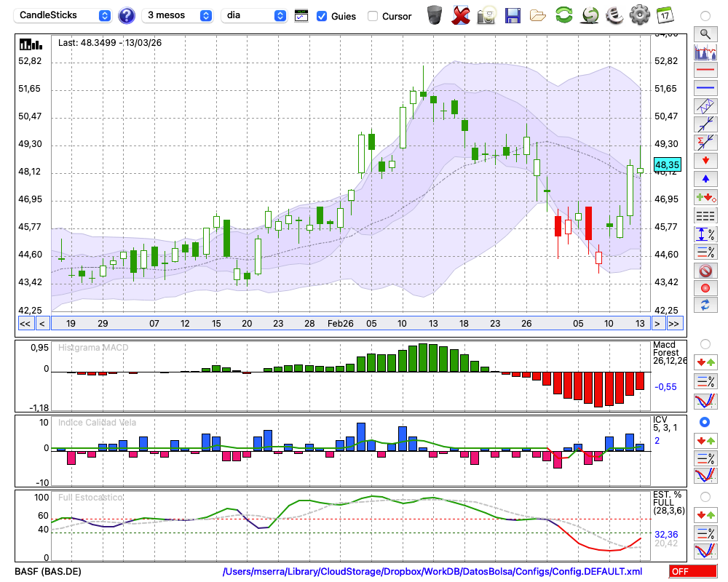Open the CandleSticks chart type dropdown

tap(64, 15)
